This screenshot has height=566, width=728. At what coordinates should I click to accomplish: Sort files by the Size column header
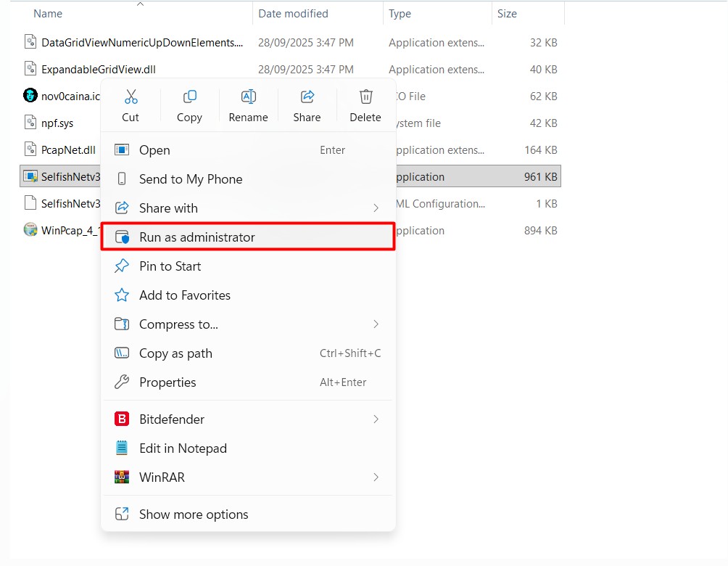tap(508, 13)
